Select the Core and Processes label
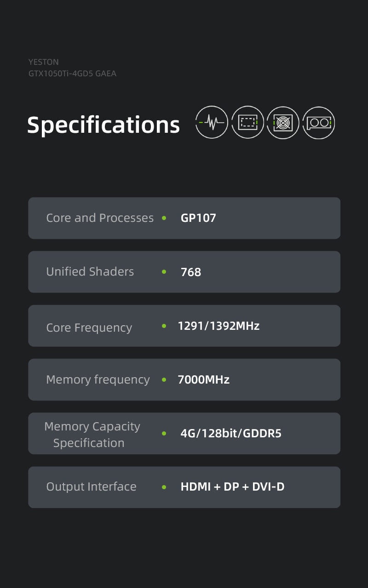Image resolution: width=368 pixels, height=588 pixels. pyautogui.click(x=100, y=218)
